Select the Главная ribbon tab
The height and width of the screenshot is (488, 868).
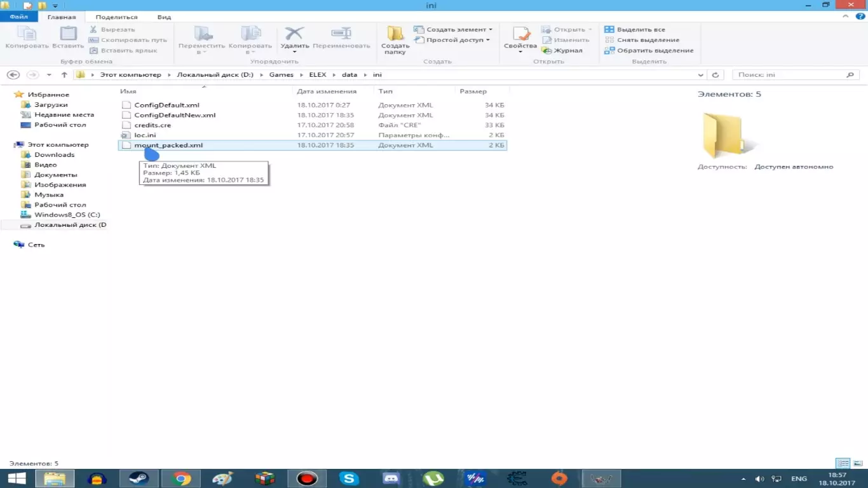(62, 17)
